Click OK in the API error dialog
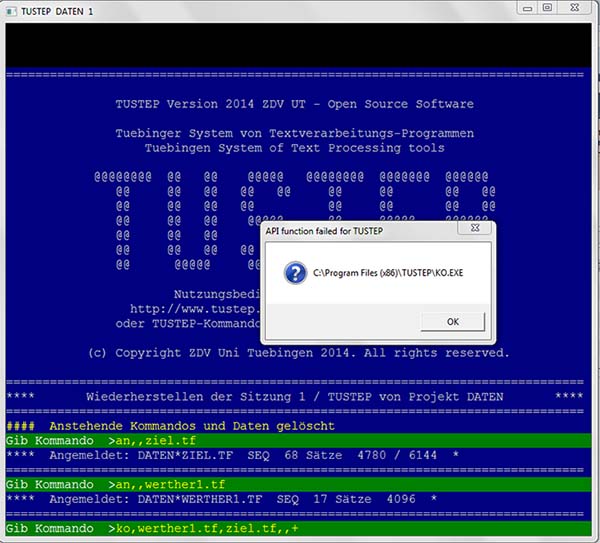The width and height of the screenshot is (600, 543). coord(452,322)
